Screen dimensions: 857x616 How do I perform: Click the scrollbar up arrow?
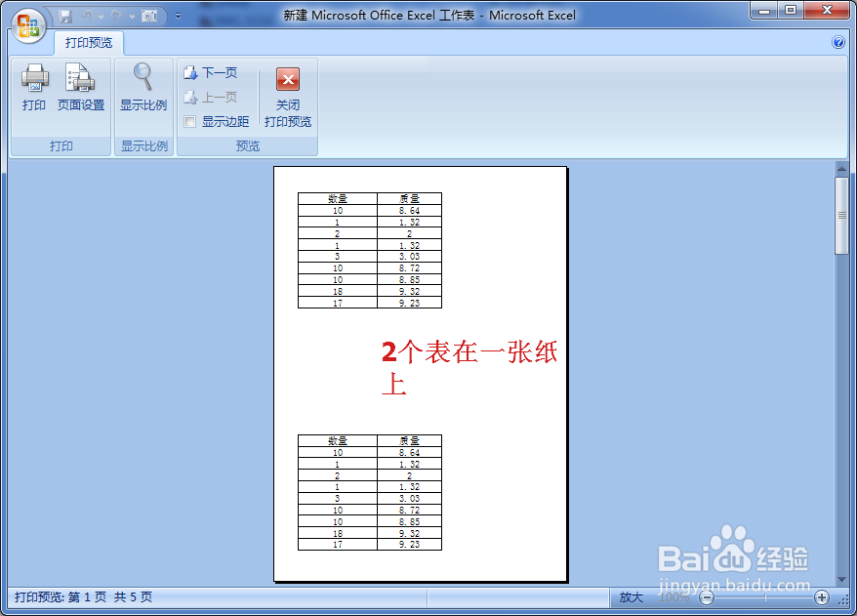click(841, 169)
